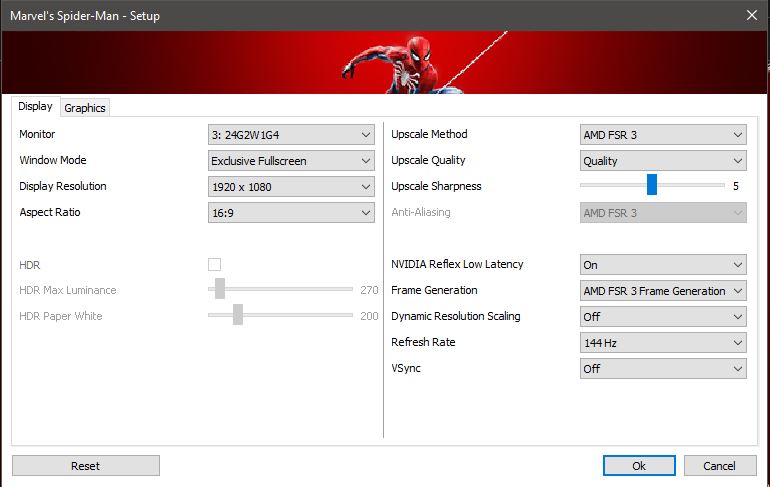Click the VSync label text
The height and width of the screenshot is (487, 770).
coord(406,368)
